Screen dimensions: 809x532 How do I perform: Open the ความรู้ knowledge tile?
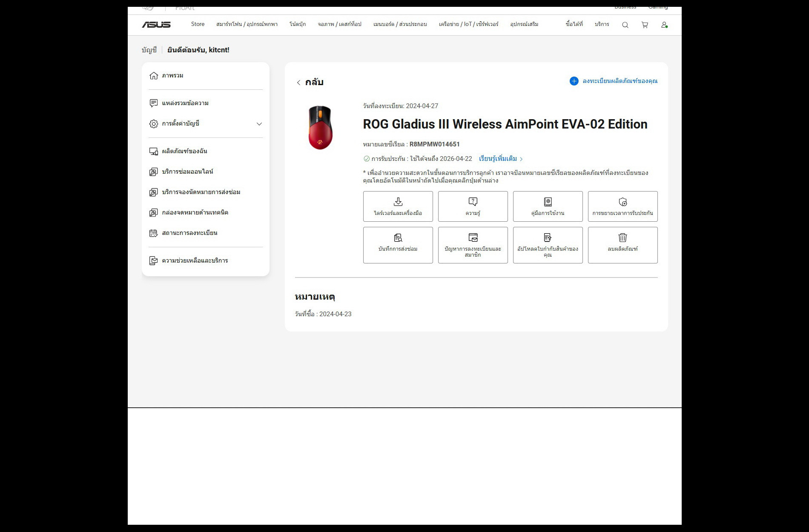(473, 206)
